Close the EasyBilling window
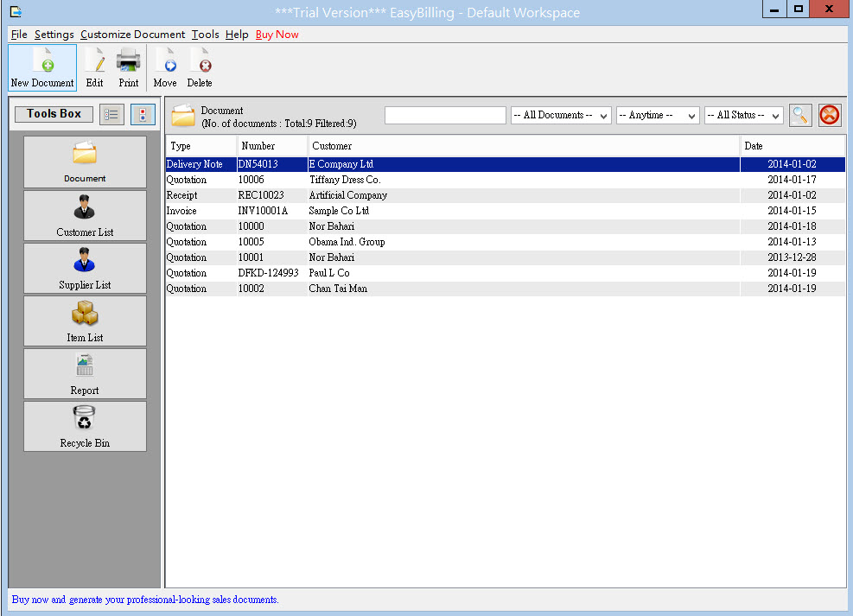 829,10
